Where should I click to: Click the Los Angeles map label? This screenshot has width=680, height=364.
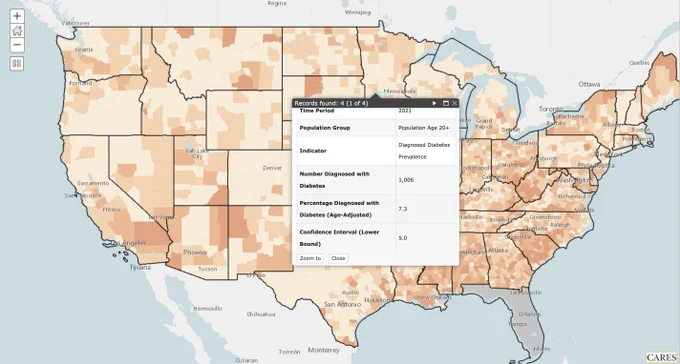(x=129, y=243)
